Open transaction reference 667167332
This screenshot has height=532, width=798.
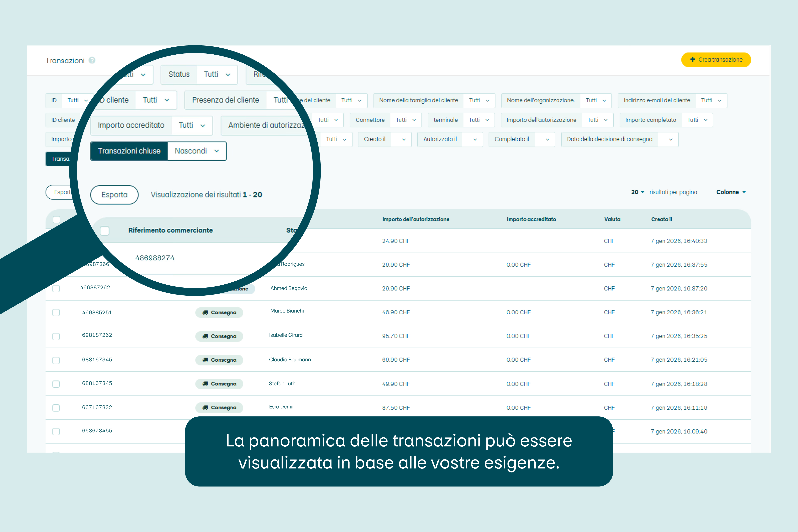point(97,407)
